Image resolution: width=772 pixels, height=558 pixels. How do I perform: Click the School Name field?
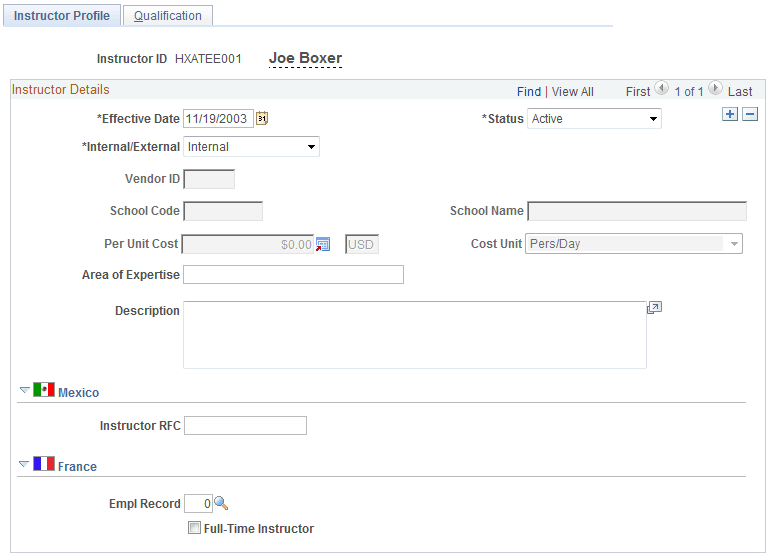637,211
